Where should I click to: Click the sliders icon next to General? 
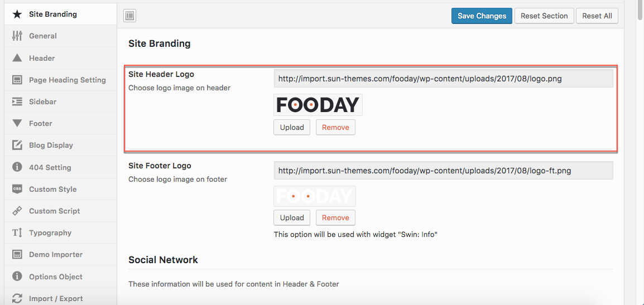(17, 36)
